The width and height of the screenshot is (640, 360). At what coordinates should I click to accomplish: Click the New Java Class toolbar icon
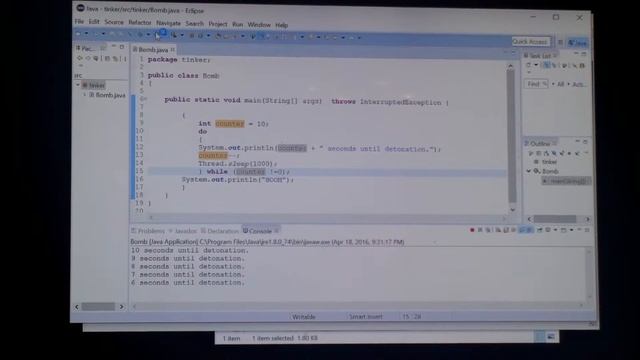pyautogui.click(x=200, y=36)
